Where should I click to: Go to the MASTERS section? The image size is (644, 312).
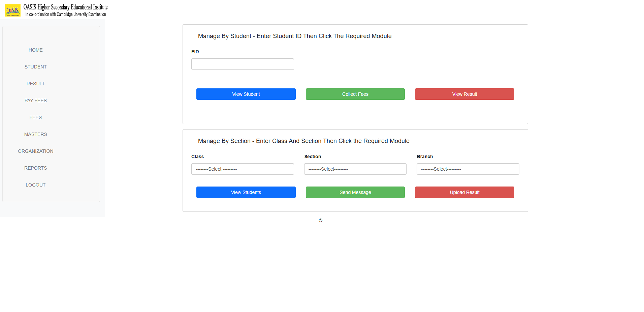[35, 134]
